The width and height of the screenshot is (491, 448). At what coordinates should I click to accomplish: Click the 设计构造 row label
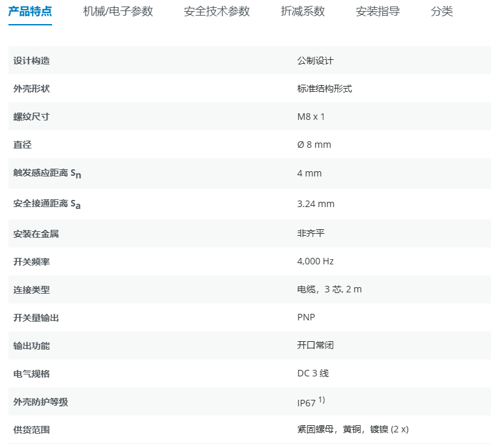pos(31,61)
